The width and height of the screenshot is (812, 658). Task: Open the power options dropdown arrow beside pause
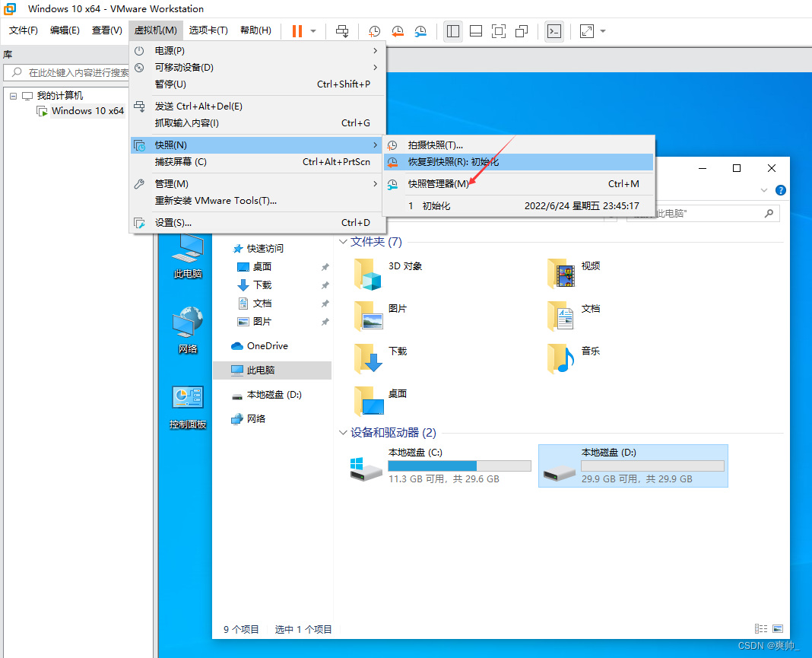pos(313,31)
